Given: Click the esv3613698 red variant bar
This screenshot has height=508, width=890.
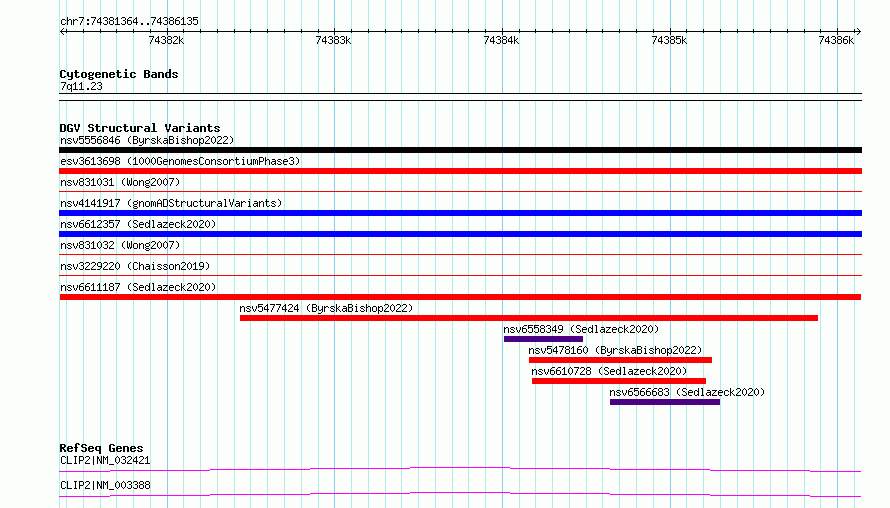Looking at the screenshot, I should [460, 171].
